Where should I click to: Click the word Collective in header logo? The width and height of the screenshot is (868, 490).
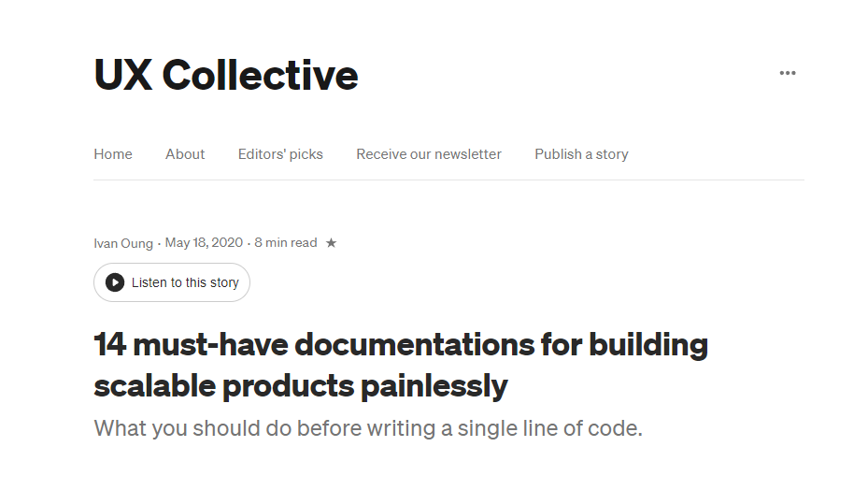pos(260,75)
